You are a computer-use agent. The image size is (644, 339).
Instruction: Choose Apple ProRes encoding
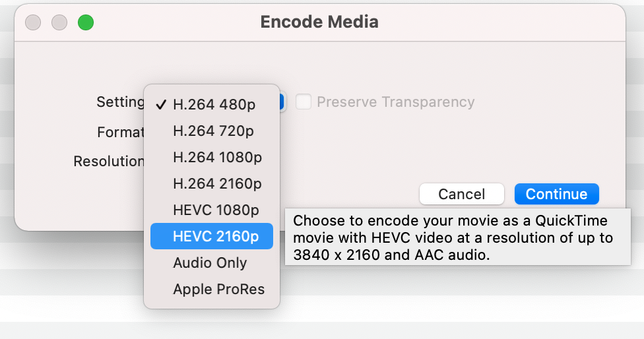pos(218,289)
